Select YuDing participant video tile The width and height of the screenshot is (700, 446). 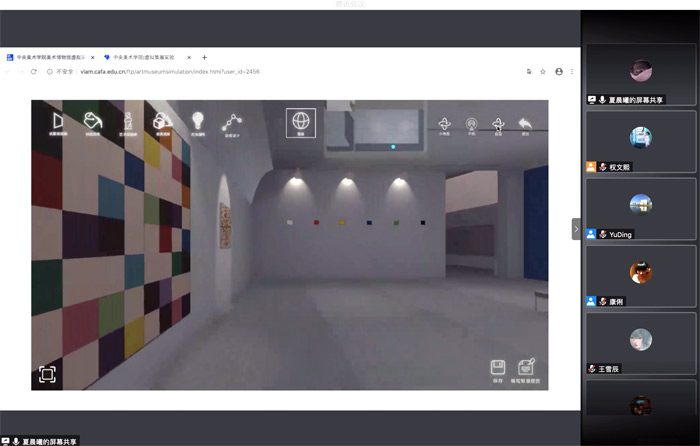coord(641,210)
